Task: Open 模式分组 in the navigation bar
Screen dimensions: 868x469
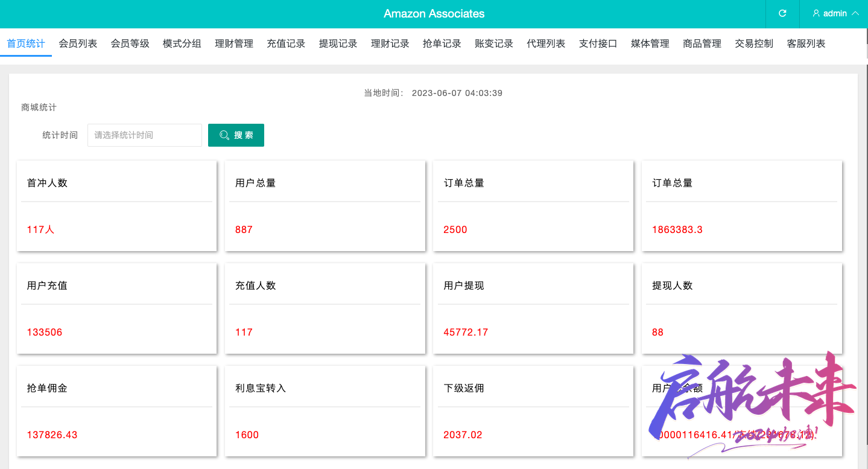Action: coord(182,43)
